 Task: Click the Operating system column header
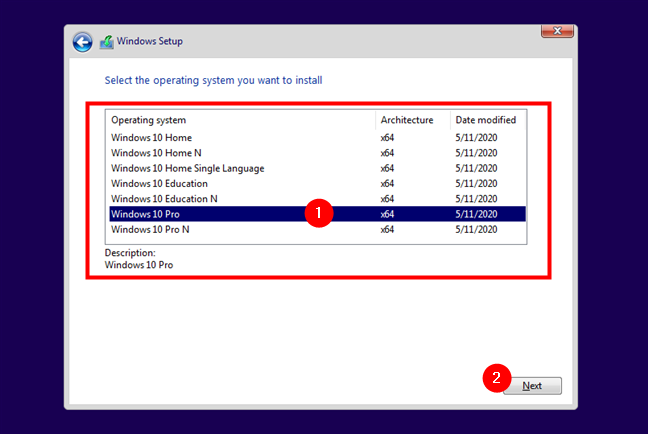coord(241,120)
